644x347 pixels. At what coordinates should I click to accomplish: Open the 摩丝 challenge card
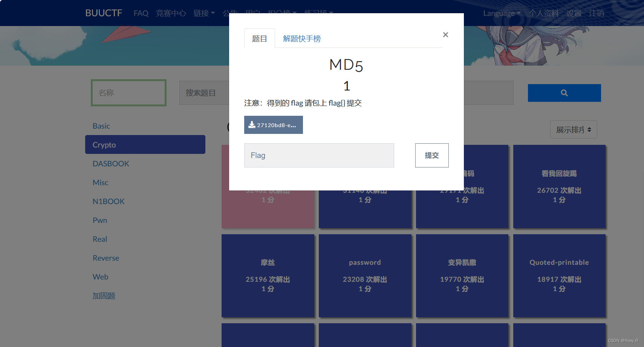click(x=268, y=276)
